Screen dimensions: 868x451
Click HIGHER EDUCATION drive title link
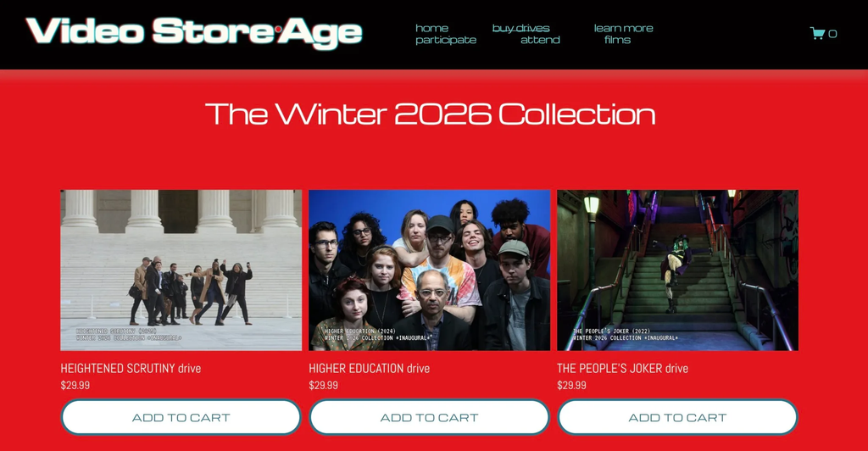[x=370, y=368]
